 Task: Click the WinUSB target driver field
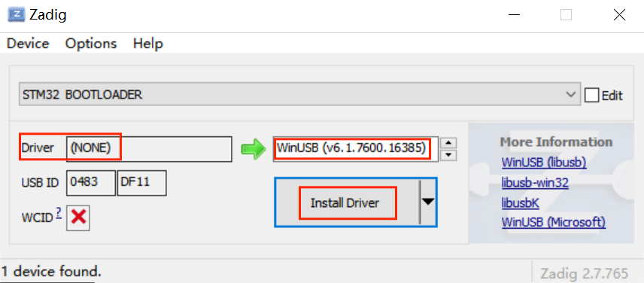coord(355,149)
